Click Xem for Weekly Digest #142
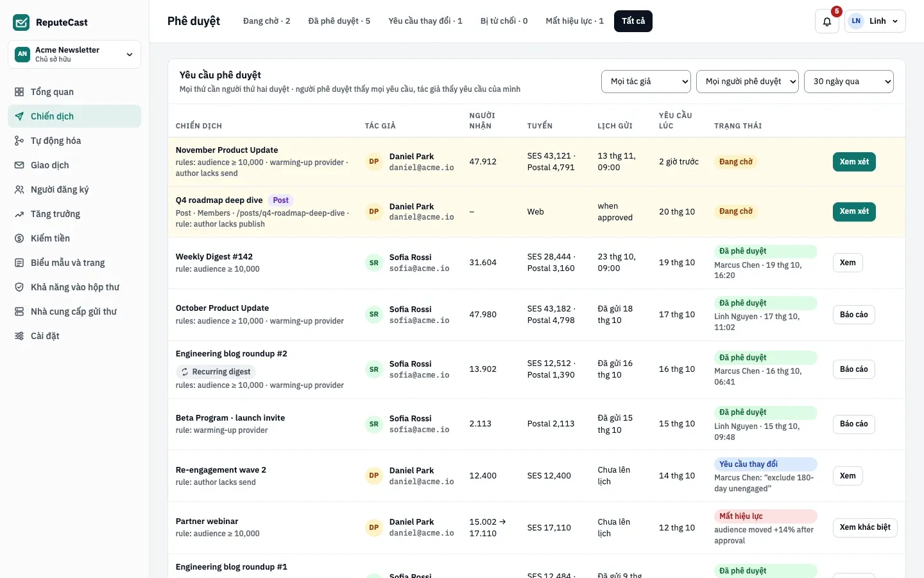The image size is (924, 578). click(848, 263)
